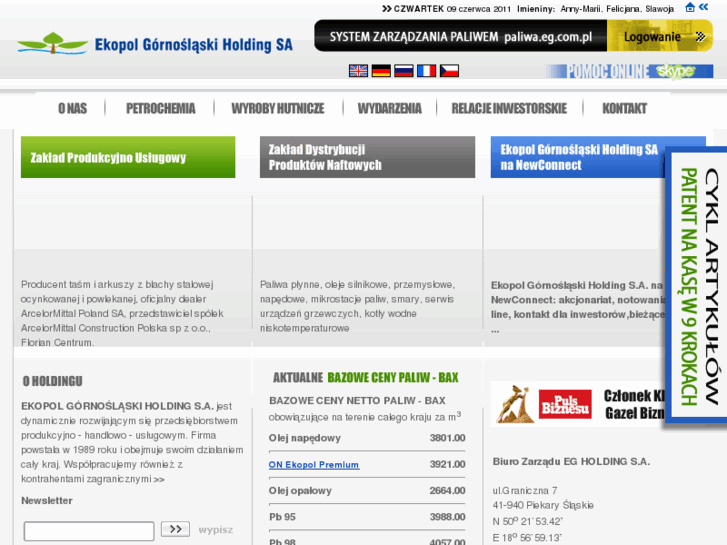The width and height of the screenshot is (727, 545).
Task: Click the Puls Biznesu logo
Action: point(565,404)
